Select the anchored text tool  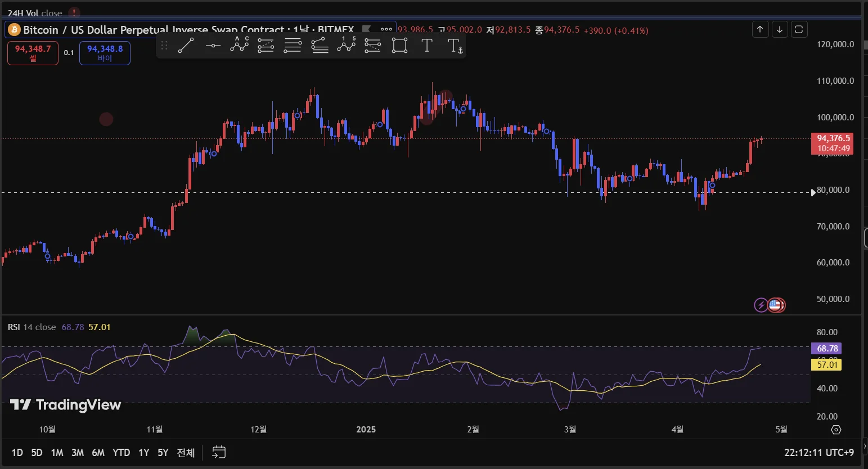pos(455,46)
